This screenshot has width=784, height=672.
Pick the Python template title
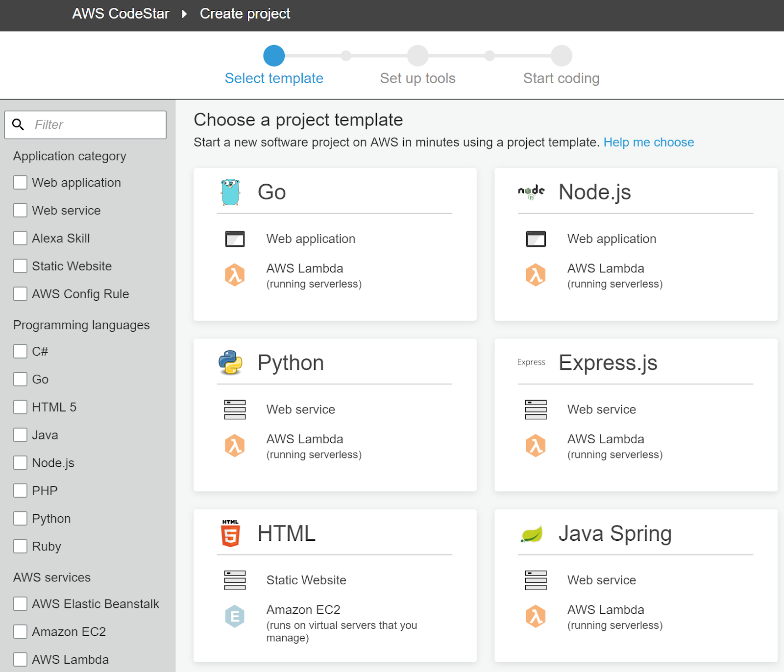(x=291, y=363)
